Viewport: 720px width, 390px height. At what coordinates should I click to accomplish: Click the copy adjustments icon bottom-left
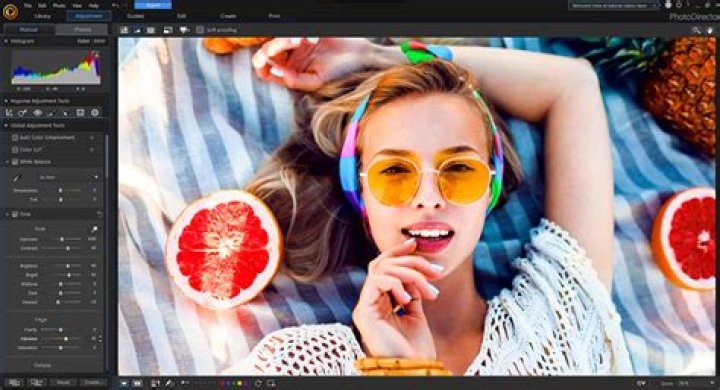point(14,383)
